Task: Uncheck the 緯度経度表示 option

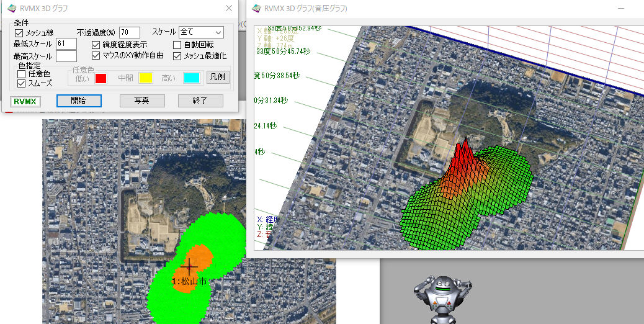Action: (96, 45)
